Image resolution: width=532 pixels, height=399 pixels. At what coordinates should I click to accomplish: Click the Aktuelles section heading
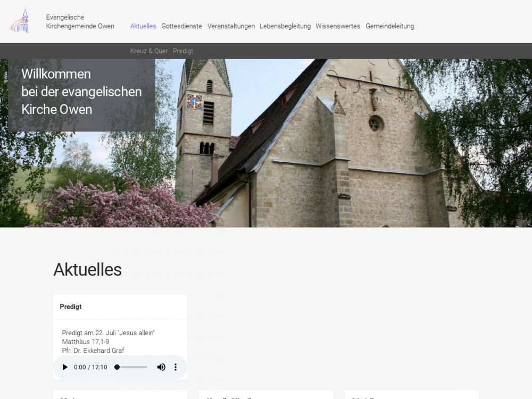pos(87,270)
